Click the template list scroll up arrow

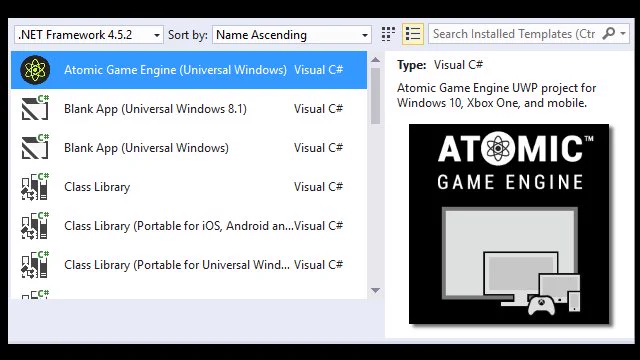click(x=376, y=60)
